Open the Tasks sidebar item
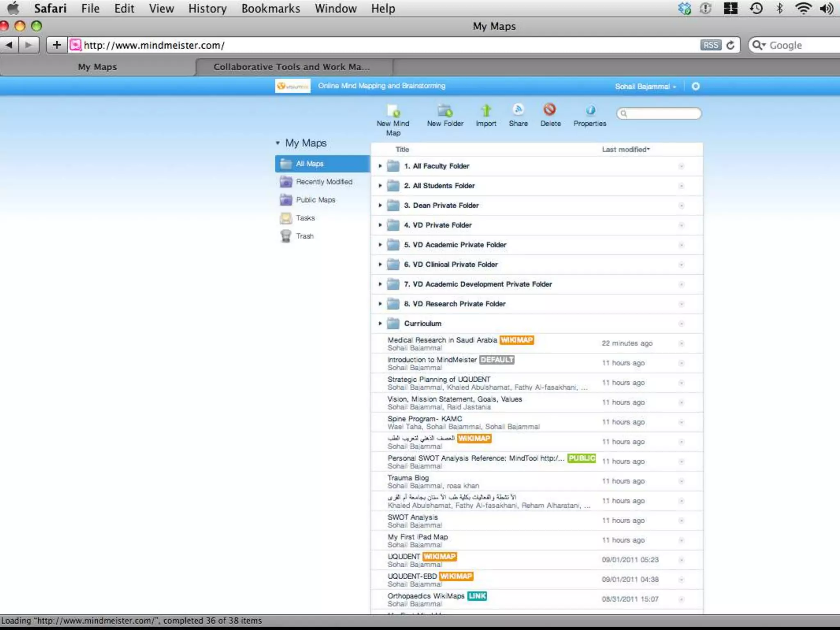 coord(305,218)
